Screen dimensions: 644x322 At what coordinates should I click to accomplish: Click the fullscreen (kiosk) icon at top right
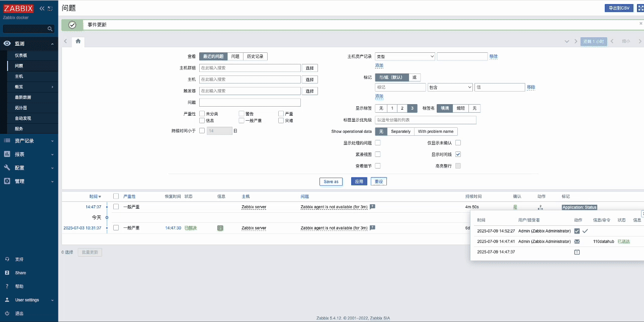[640, 8]
